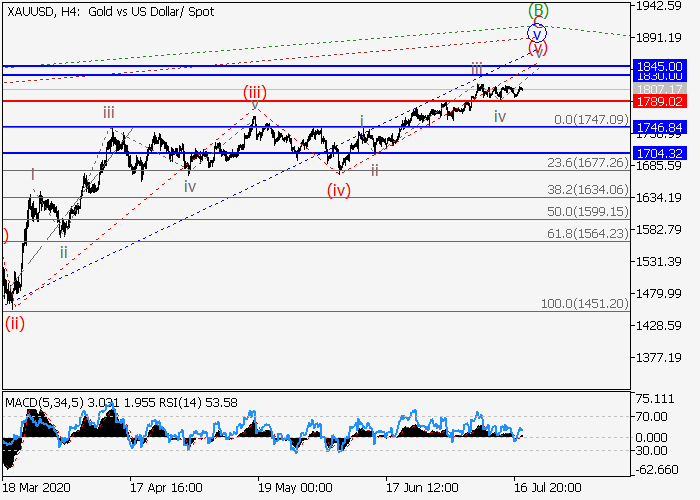Screen dimensions: 700x500
Task: Click the 19 May 00:00 date marker
Action: (x=294, y=487)
